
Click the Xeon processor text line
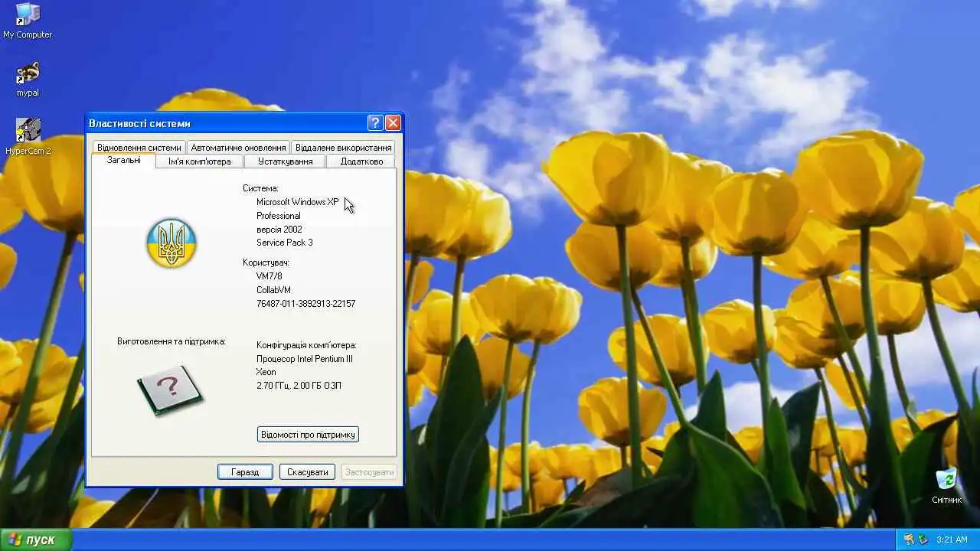pyautogui.click(x=266, y=372)
